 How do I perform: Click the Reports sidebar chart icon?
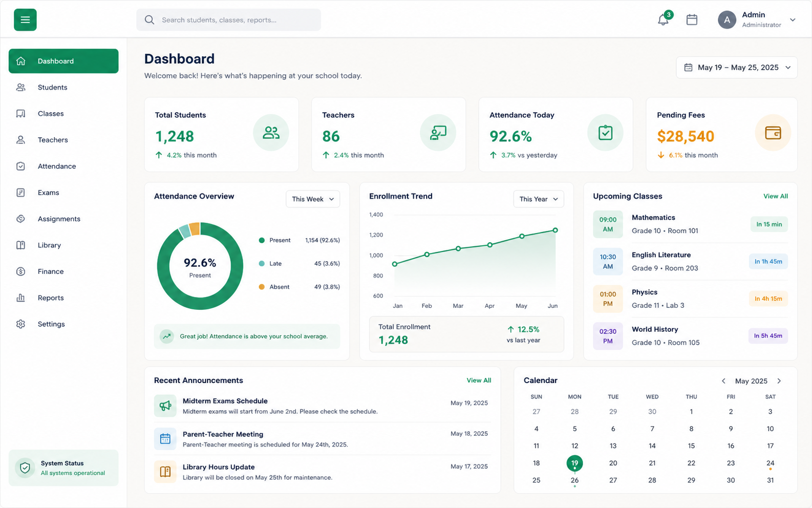coord(20,298)
